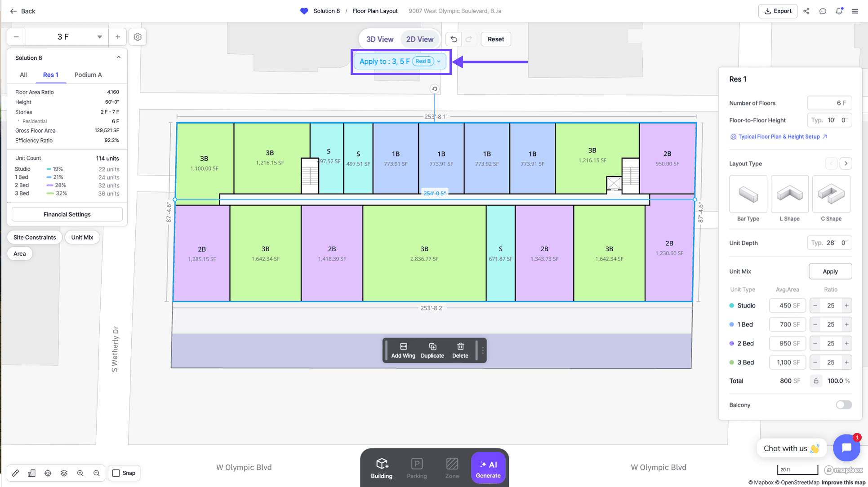868x487 pixels.
Task: Open the layers icon in bottom toolbar
Action: (64, 473)
